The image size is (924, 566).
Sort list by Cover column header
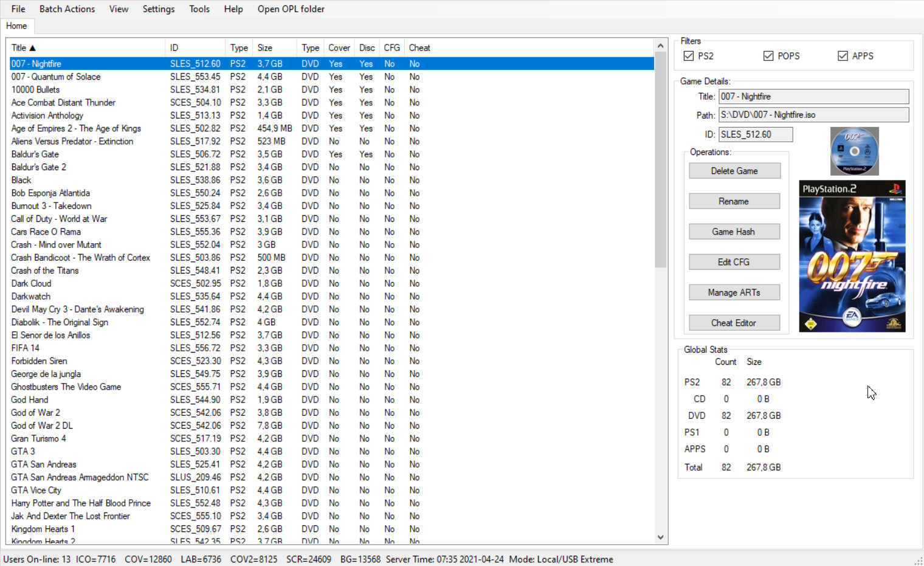pyautogui.click(x=339, y=47)
